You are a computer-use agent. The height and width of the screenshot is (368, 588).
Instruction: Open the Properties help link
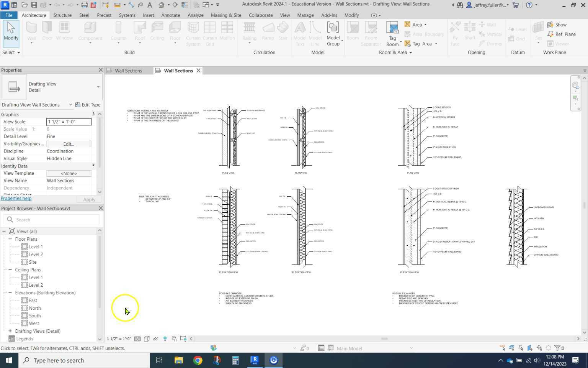(x=16, y=198)
